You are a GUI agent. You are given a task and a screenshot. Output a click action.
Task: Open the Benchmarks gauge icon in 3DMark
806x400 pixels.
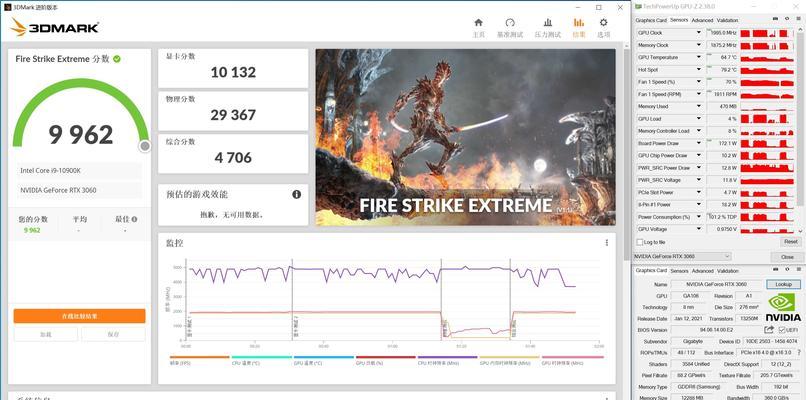tap(510, 23)
